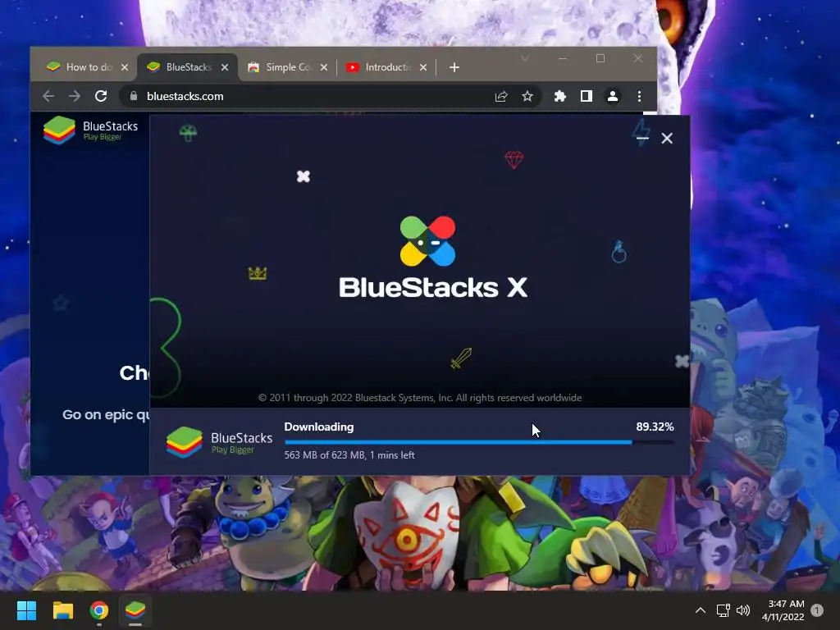840x630 pixels.
Task: Click BlueStacks installer taskbar icon
Action: coord(135,610)
